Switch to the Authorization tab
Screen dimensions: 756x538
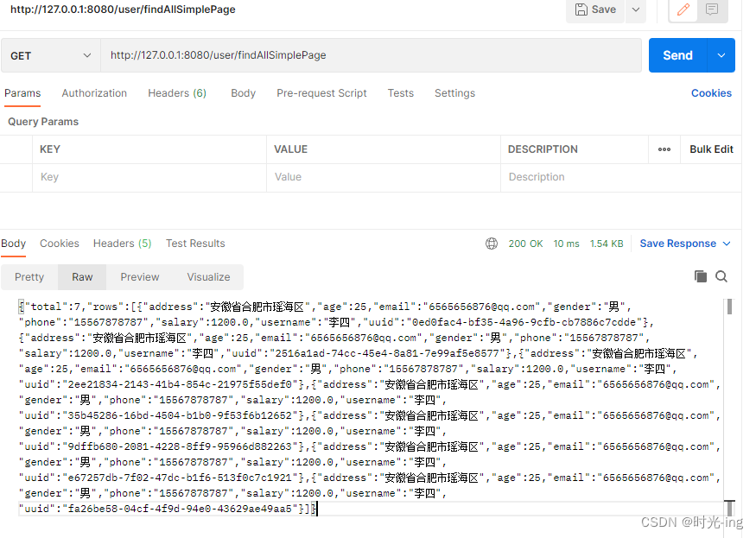[x=94, y=93]
